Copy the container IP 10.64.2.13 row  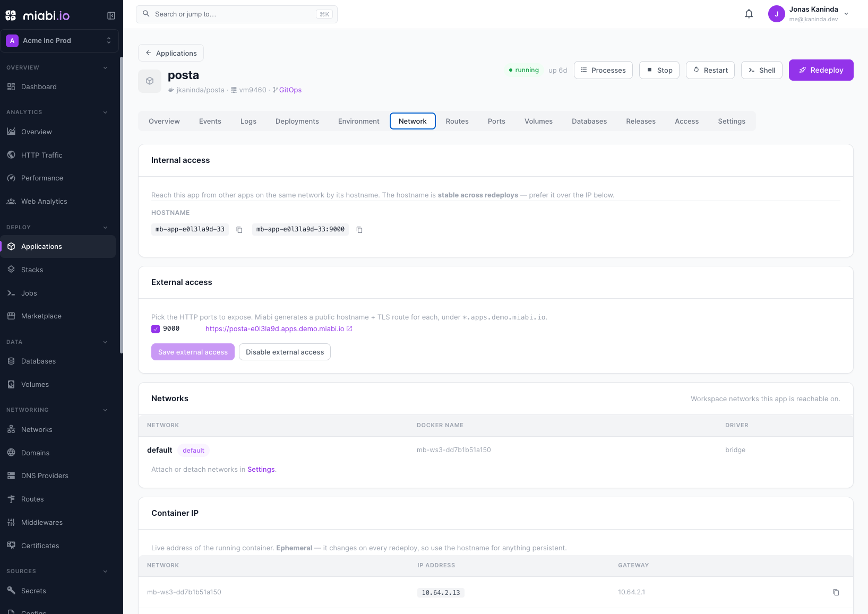coord(836,592)
